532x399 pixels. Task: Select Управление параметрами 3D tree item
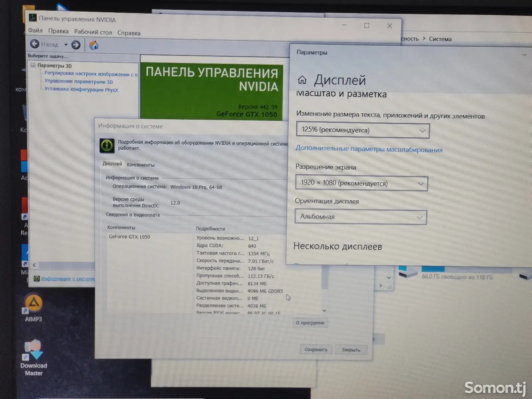78,81
